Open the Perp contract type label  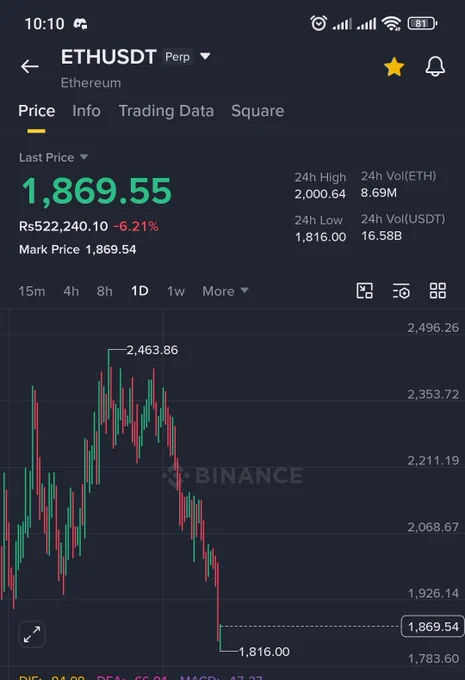point(177,57)
